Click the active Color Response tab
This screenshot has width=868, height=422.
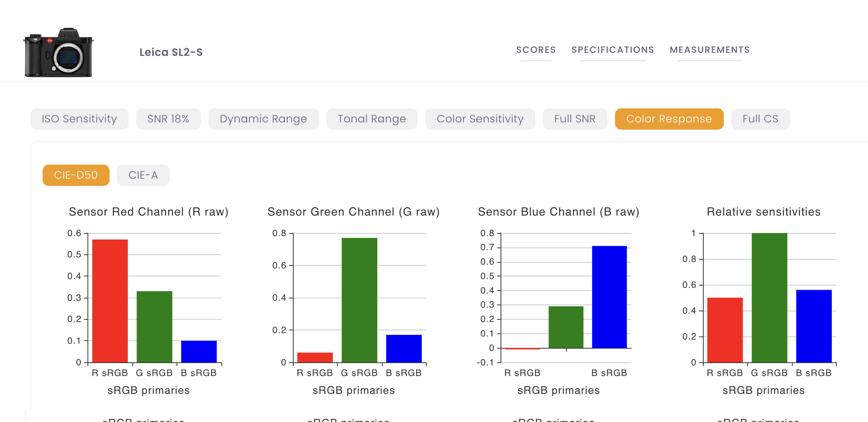[x=669, y=119]
